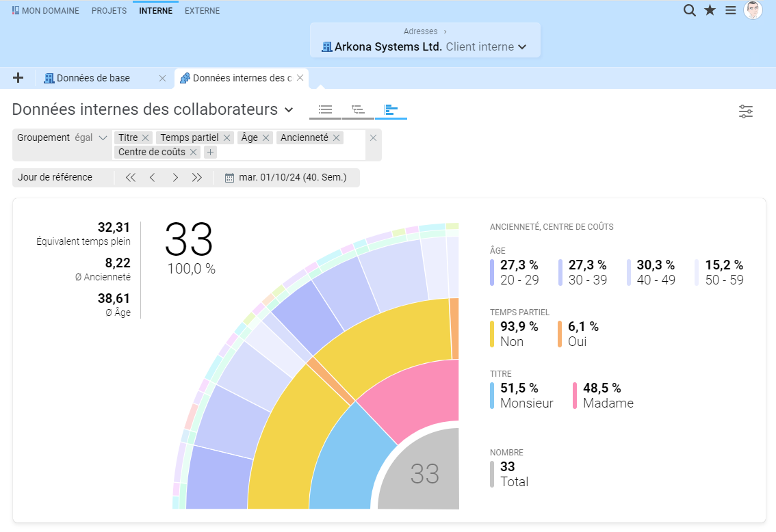Click the gray center segment showing 33
776x532 pixels.
click(425, 474)
